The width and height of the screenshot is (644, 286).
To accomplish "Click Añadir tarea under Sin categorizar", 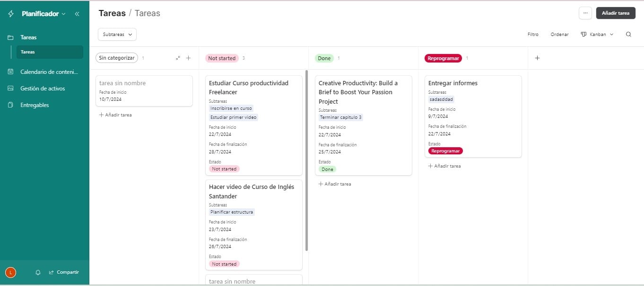I will [x=115, y=115].
